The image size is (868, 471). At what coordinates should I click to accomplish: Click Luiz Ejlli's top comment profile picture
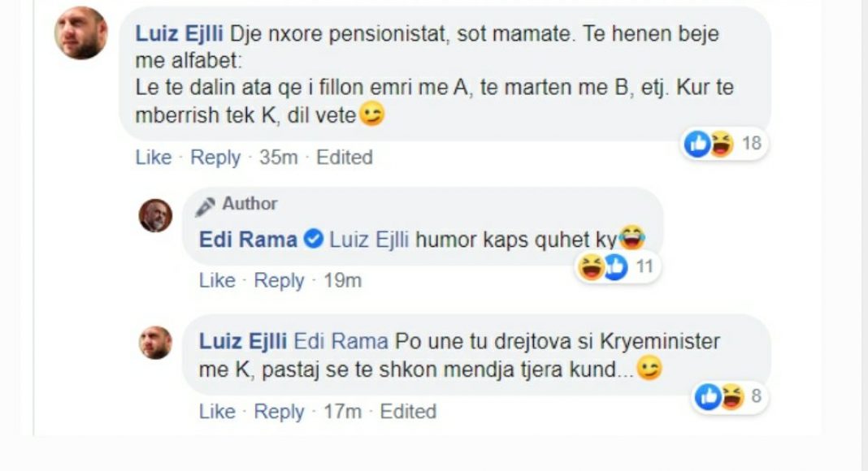pyautogui.click(x=80, y=33)
